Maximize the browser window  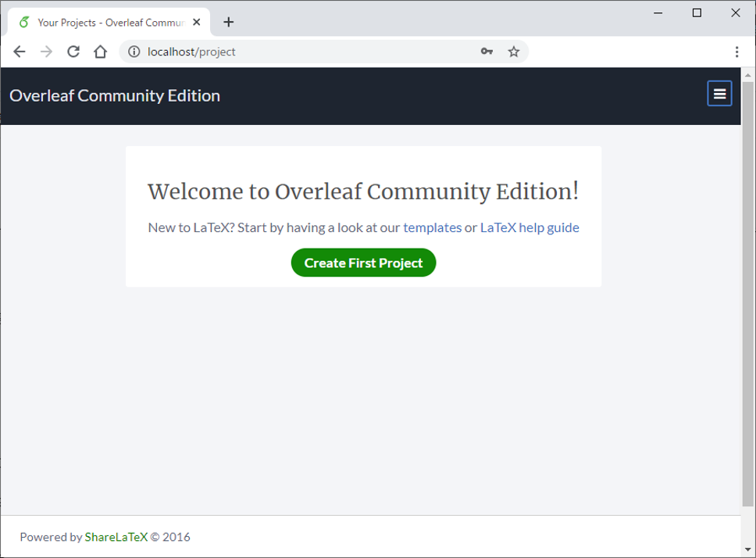pos(697,13)
